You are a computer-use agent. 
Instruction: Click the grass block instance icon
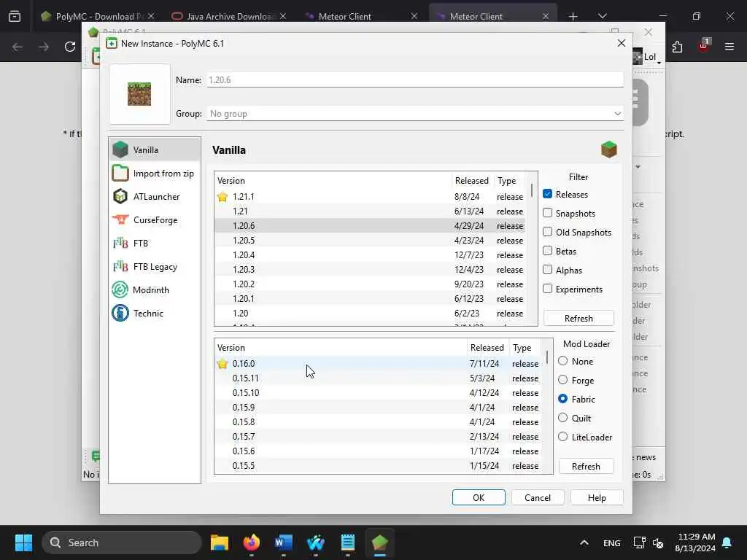[x=139, y=94]
